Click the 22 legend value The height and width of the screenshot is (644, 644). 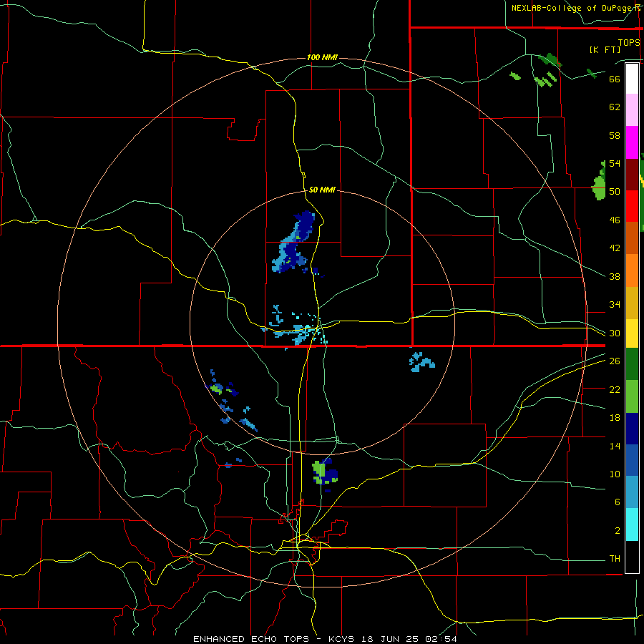(615, 389)
